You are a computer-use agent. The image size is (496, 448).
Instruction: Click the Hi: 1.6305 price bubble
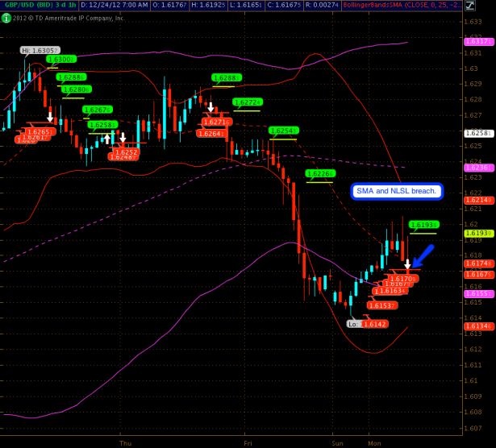(40, 50)
